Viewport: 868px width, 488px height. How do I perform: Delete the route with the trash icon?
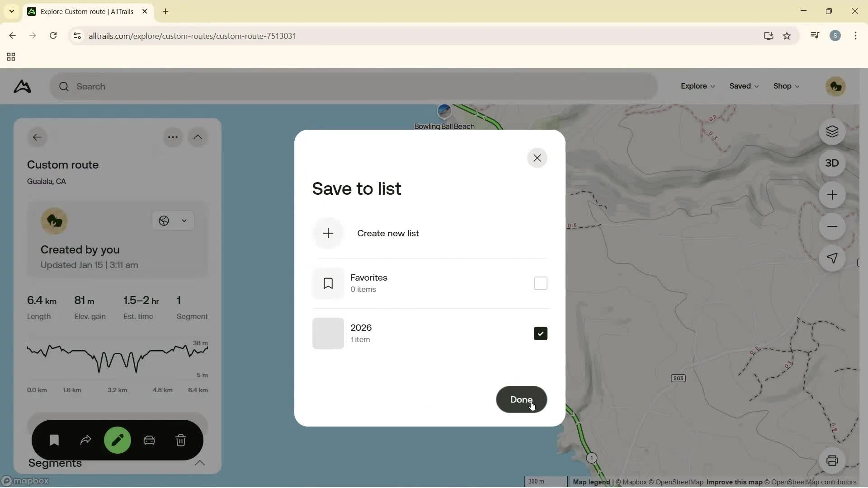click(x=181, y=440)
